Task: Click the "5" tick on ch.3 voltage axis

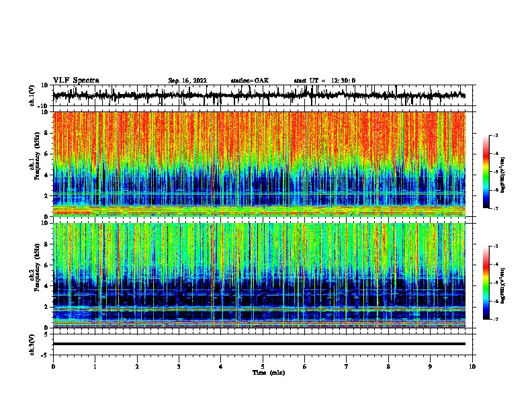Action: point(46,334)
